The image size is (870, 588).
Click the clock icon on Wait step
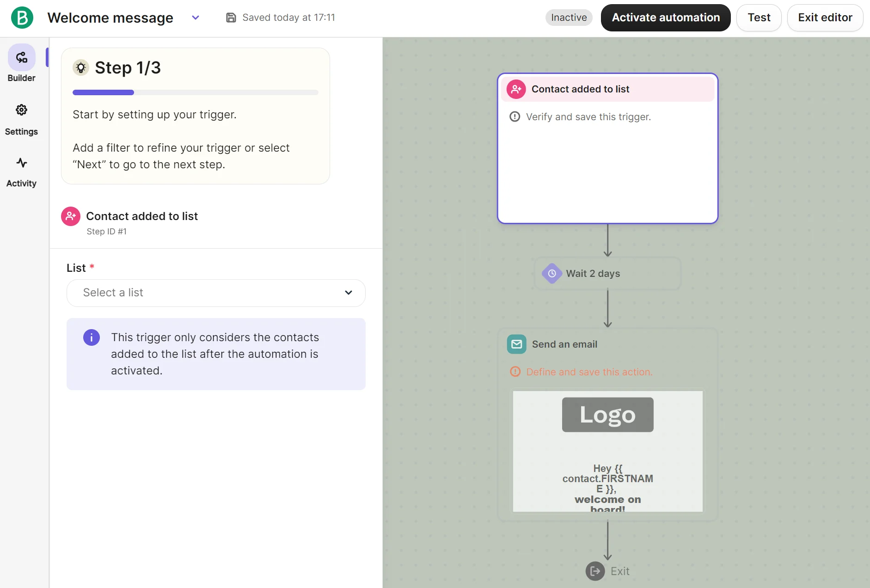(552, 274)
